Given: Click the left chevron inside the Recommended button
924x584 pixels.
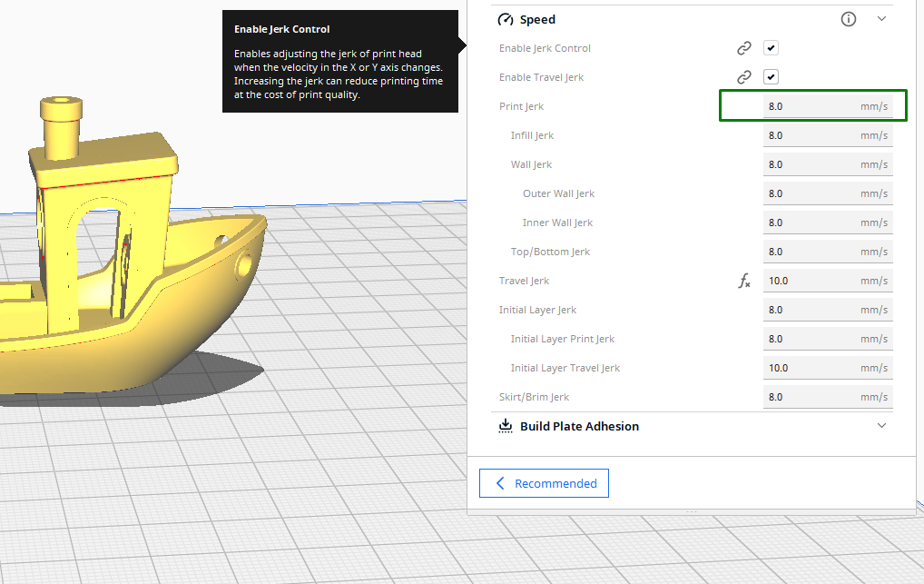Looking at the screenshot, I should tap(499, 483).
